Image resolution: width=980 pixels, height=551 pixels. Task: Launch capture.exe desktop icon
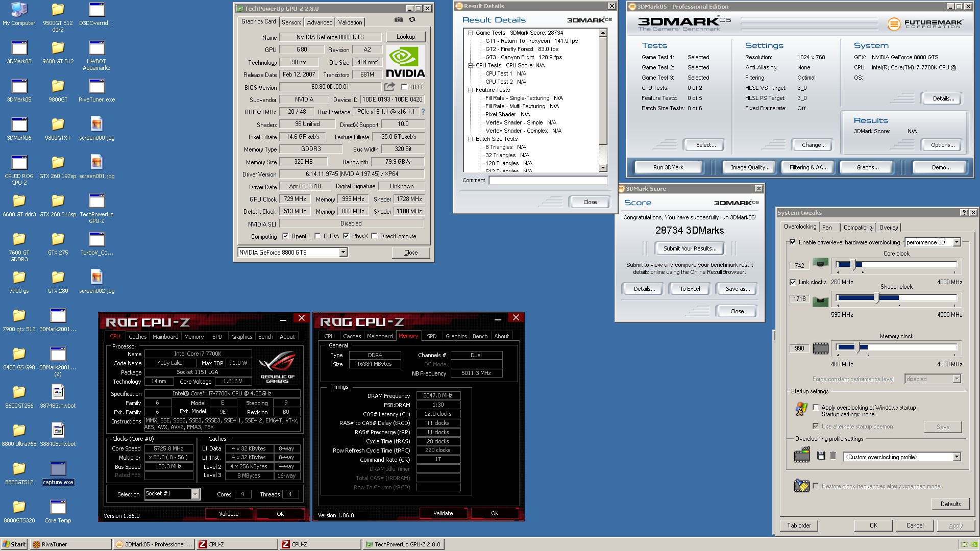pos(58,473)
